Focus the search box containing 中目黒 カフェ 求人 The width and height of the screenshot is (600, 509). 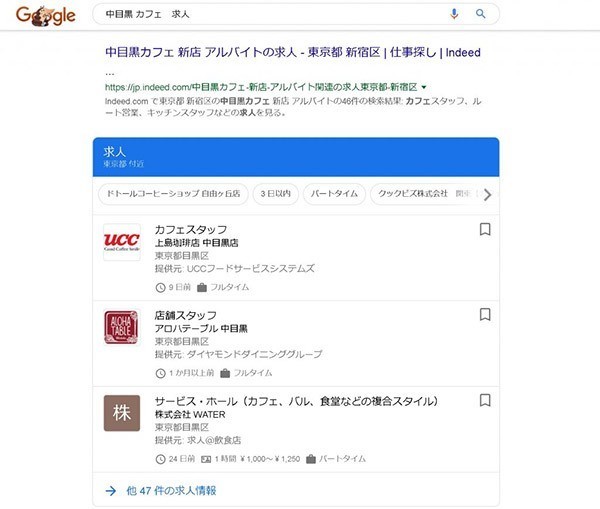(x=296, y=14)
